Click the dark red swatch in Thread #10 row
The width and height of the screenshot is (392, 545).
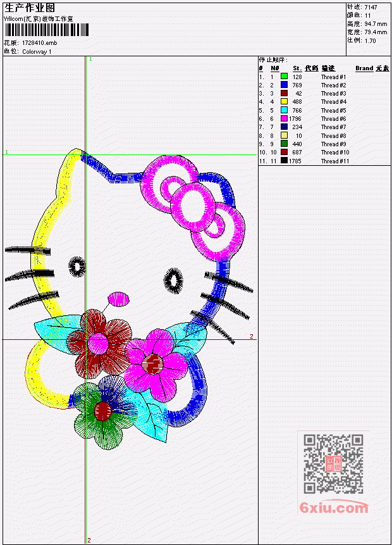pos(284,153)
